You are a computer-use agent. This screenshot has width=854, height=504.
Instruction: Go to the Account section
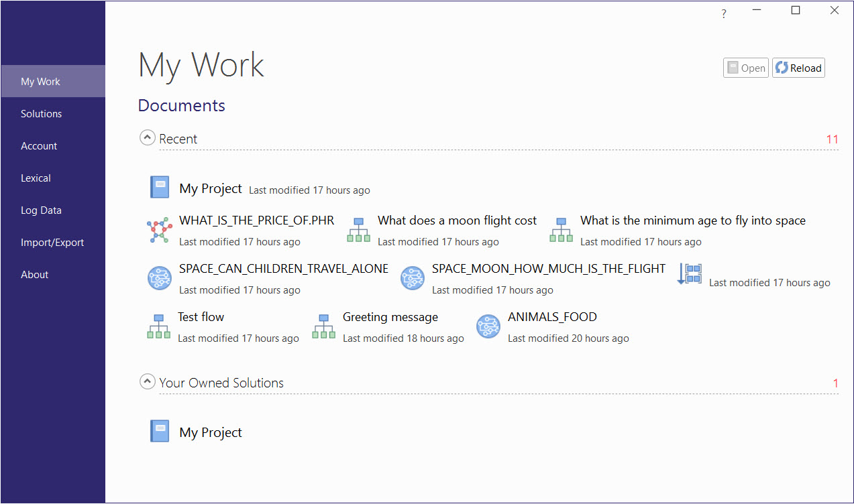click(39, 146)
